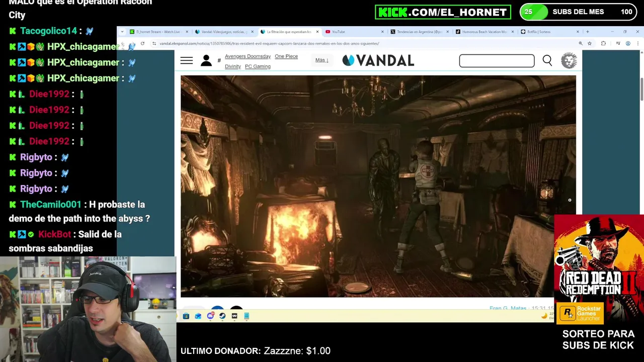644x362 pixels.
Task: Click the browser address bar URL
Action: click(269, 44)
